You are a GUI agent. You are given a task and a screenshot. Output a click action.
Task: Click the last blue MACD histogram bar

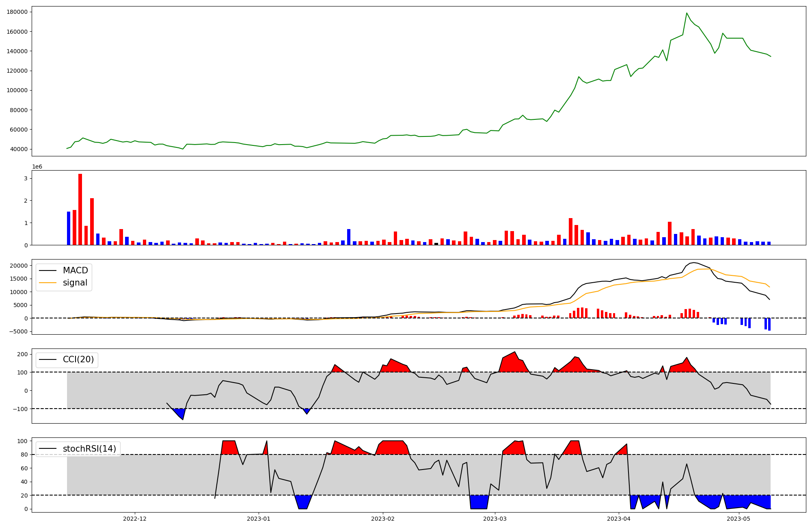pos(769,324)
